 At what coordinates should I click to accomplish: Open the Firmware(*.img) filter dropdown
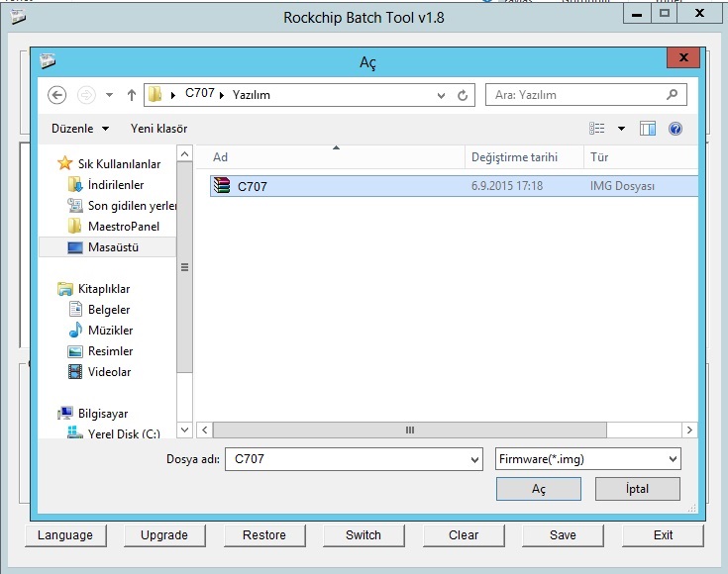pos(587,459)
